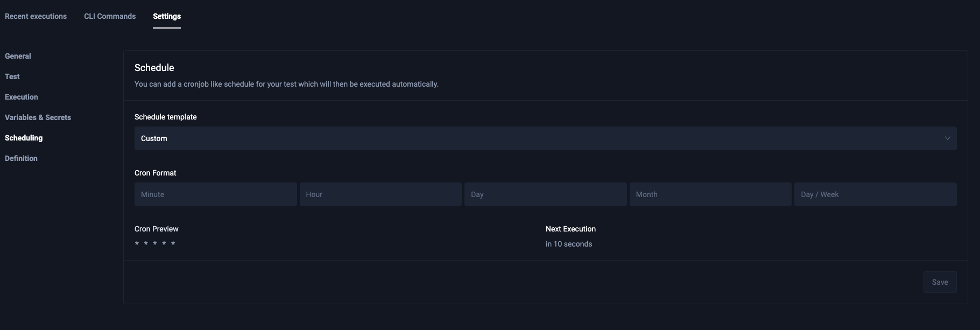980x330 pixels.
Task: Click the cron preview asterisks text
Action: [155, 244]
